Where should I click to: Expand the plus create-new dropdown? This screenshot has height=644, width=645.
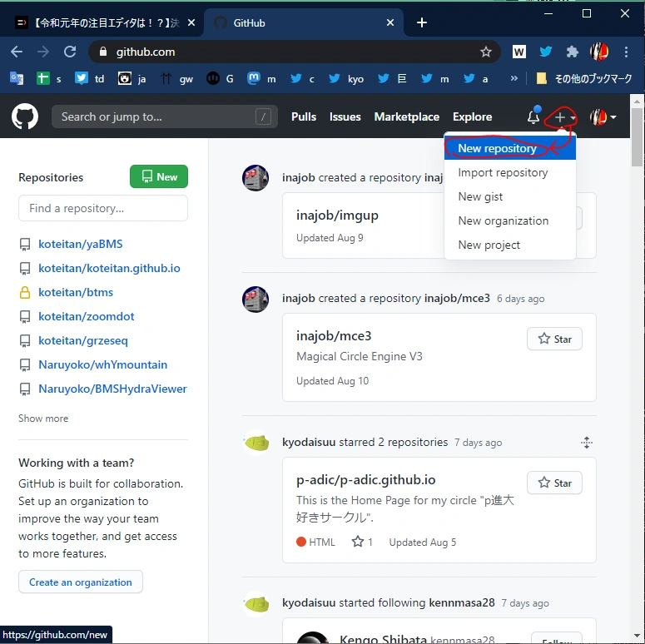(x=564, y=117)
